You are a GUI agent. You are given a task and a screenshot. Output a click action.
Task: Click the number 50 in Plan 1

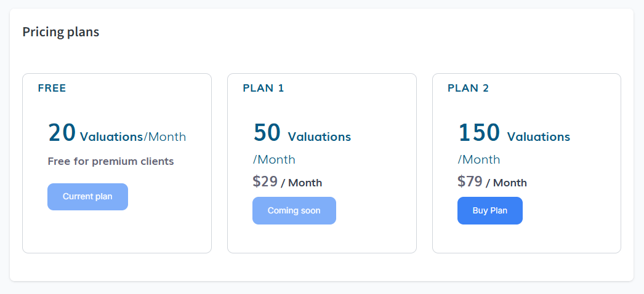pyautogui.click(x=267, y=132)
